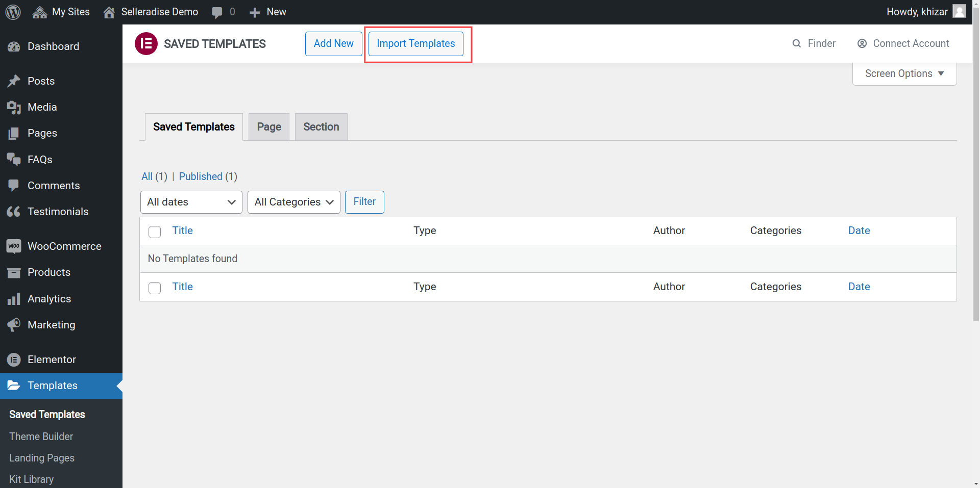
Task: Open the All dates dropdown
Action: pos(191,202)
